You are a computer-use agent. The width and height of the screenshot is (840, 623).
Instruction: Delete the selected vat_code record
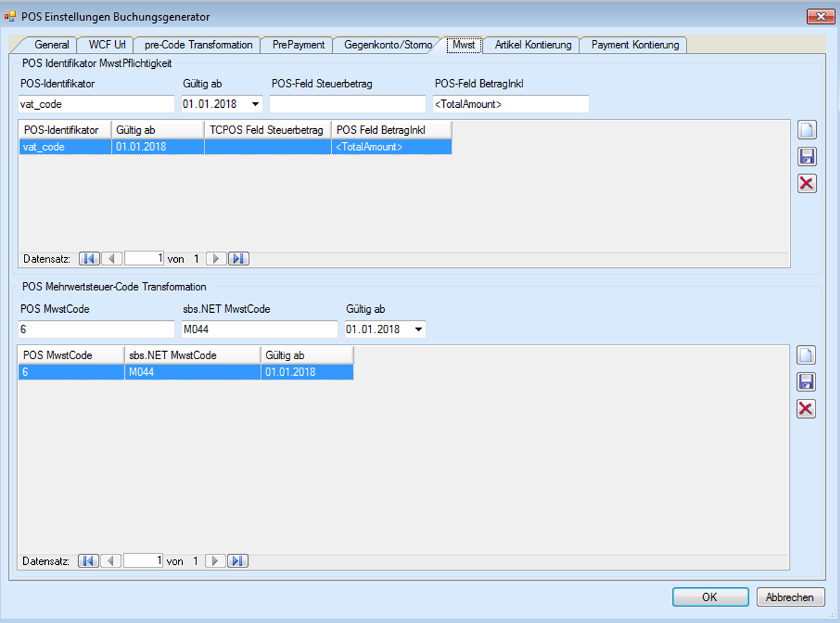[x=807, y=183]
